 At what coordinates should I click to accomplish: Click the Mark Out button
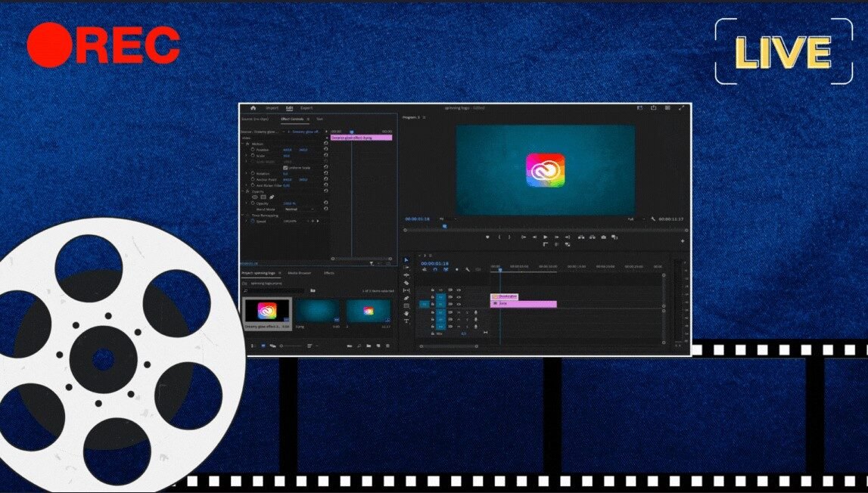point(510,237)
